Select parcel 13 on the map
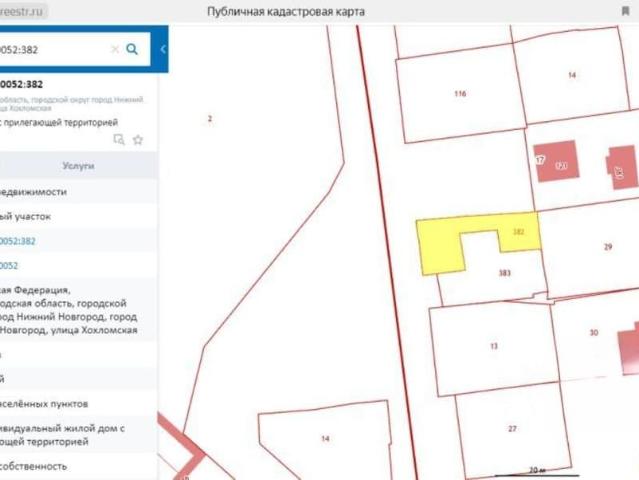 pos(494,346)
